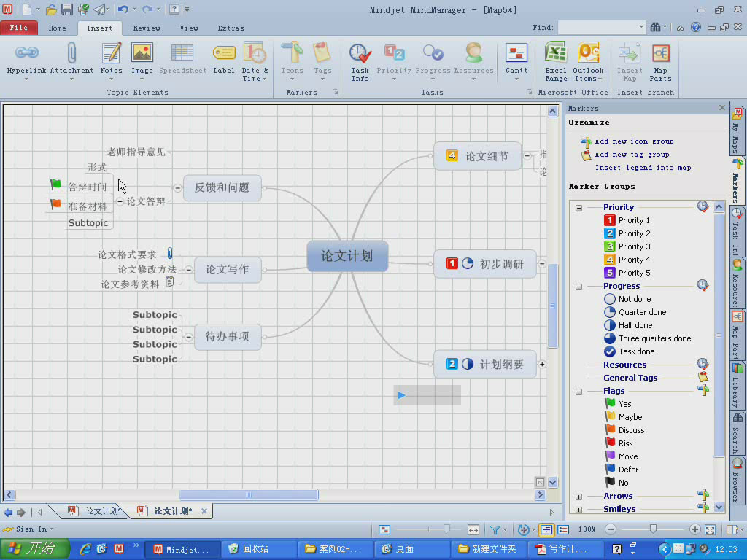
Task: Click the priority 1 icon on 初步调研
Action: pos(452,263)
